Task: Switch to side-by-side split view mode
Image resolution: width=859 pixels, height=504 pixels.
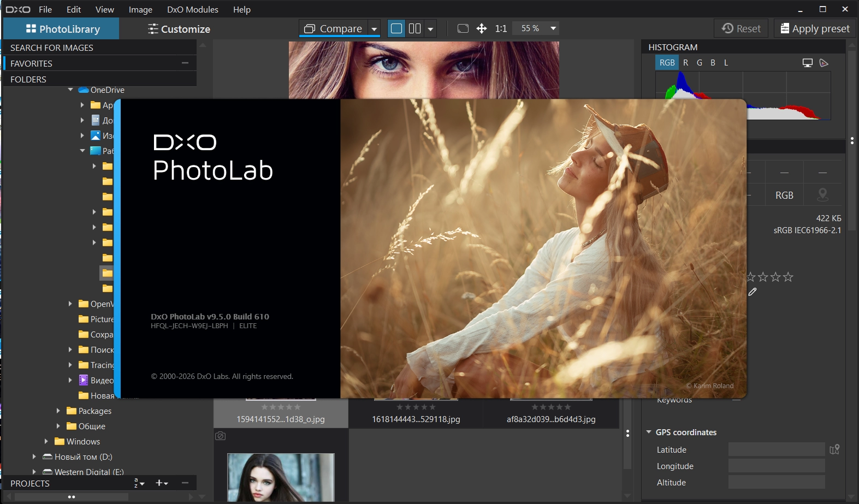Action: pyautogui.click(x=414, y=28)
